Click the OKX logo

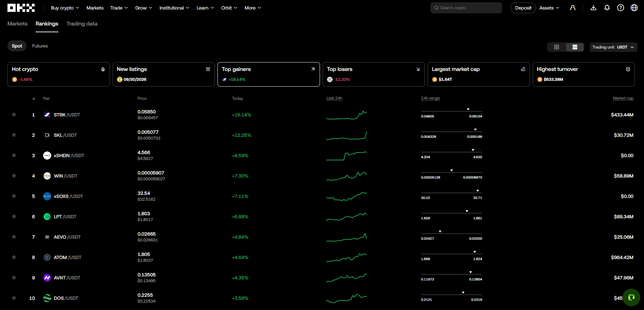[21, 8]
